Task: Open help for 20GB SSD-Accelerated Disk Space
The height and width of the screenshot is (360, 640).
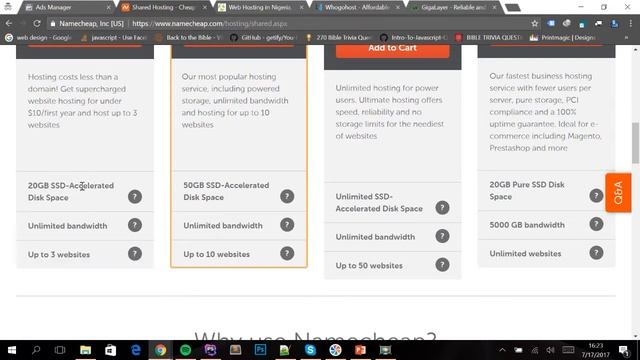Action: pos(135,197)
